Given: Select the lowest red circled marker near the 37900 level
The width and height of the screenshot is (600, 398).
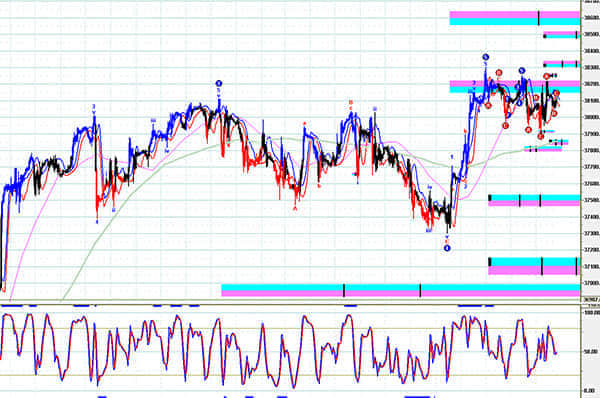Looking at the screenshot, I should (540, 136).
